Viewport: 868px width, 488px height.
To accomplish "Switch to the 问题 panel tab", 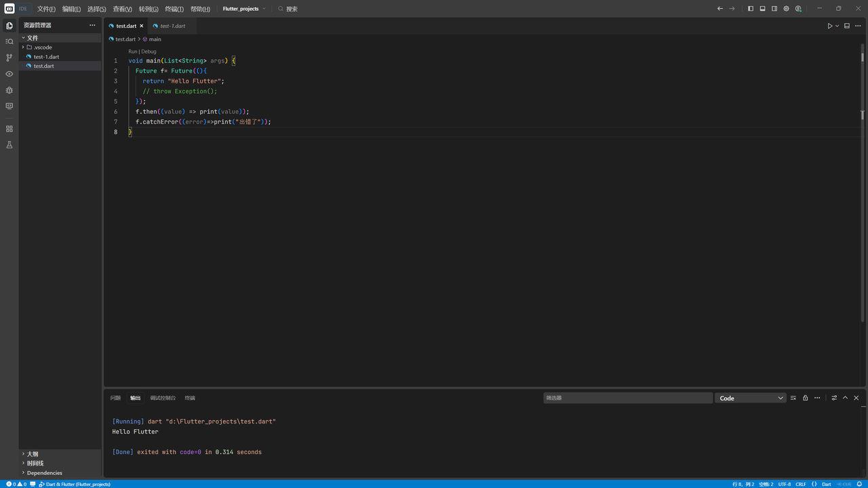I will tap(115, 398).
